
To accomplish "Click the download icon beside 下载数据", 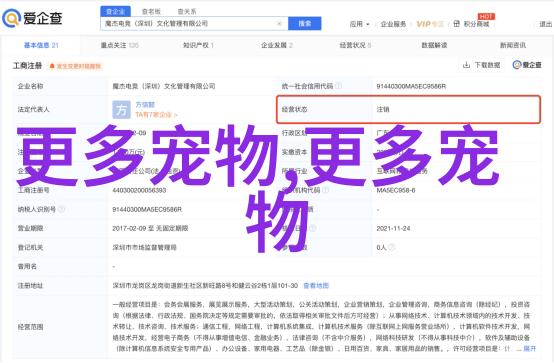I will (466, 65).
